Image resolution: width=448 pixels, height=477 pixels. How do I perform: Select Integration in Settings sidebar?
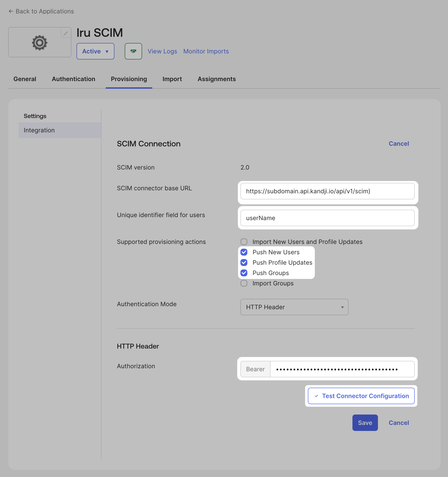coord(59,130)
